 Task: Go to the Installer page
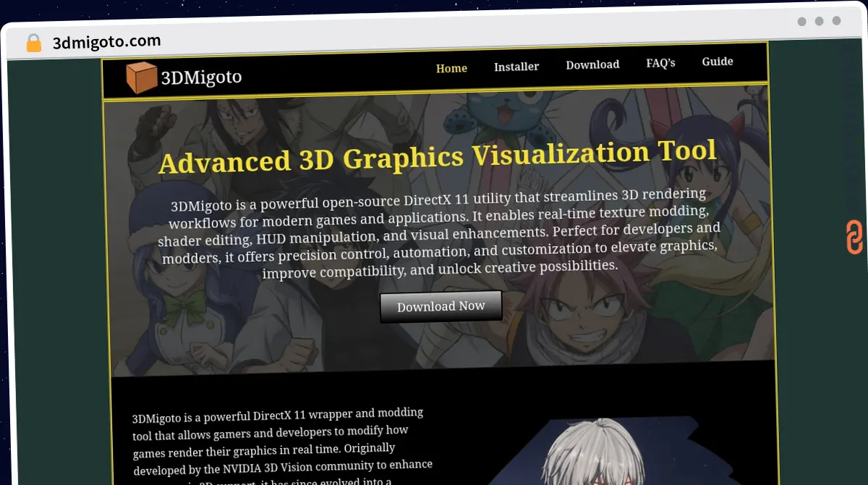(516, 67)
